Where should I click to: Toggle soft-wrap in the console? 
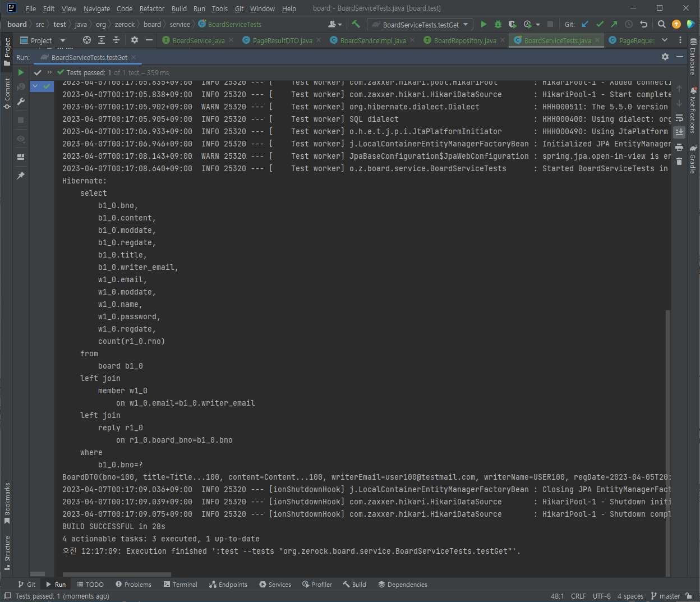[x=679, y=118]
